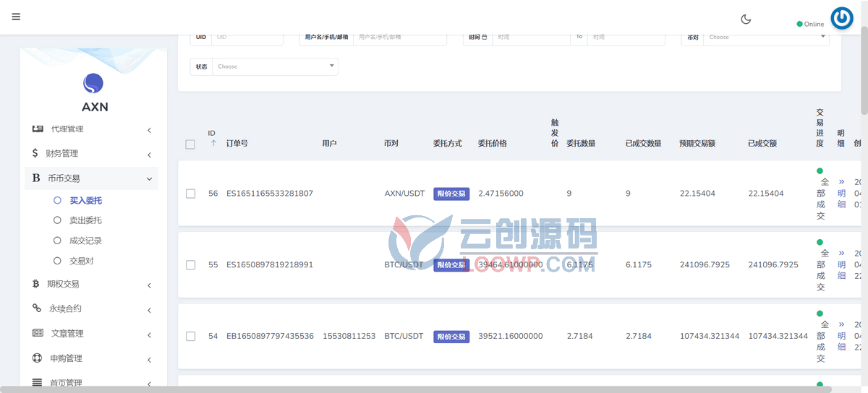The width and height of the screenshot is (868, 393).
Task: Click green status dot for order 56
Action: [820, 171]
